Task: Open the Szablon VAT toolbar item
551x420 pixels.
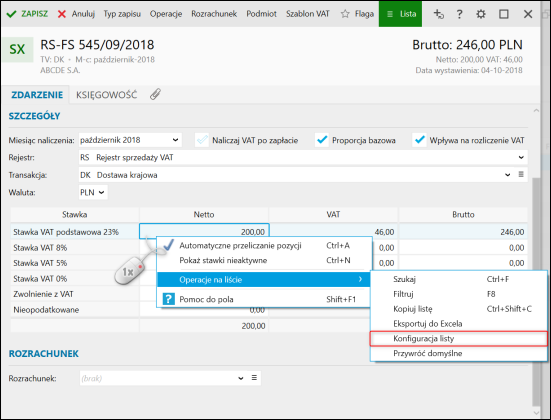Action: tap(307, 14)
